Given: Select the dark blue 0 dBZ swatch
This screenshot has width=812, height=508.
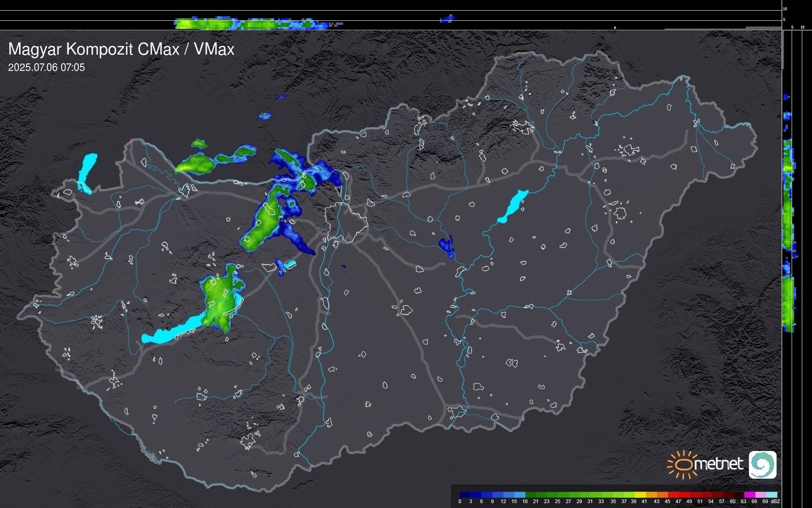Looking at the screenshot, I should pos(465,495).
